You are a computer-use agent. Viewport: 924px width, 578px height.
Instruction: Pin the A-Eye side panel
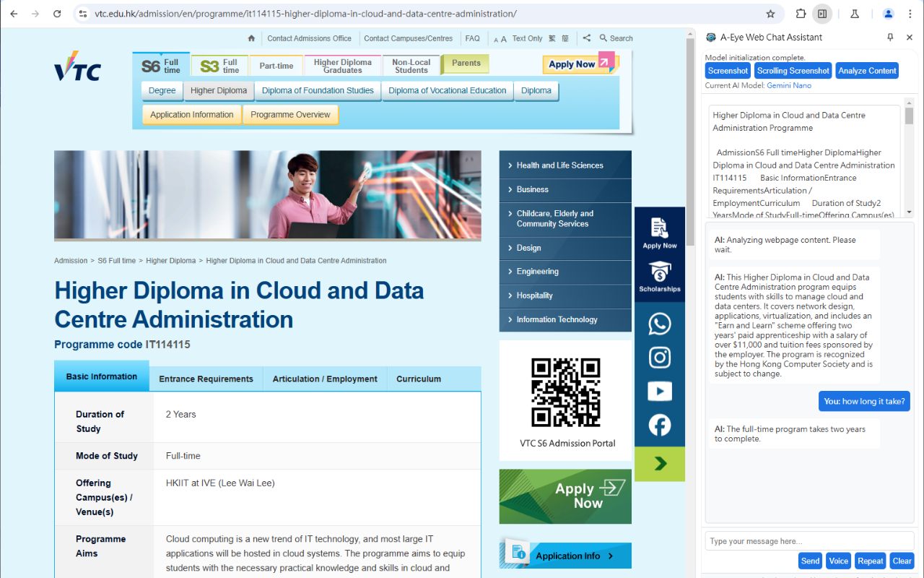pos(890,38)
